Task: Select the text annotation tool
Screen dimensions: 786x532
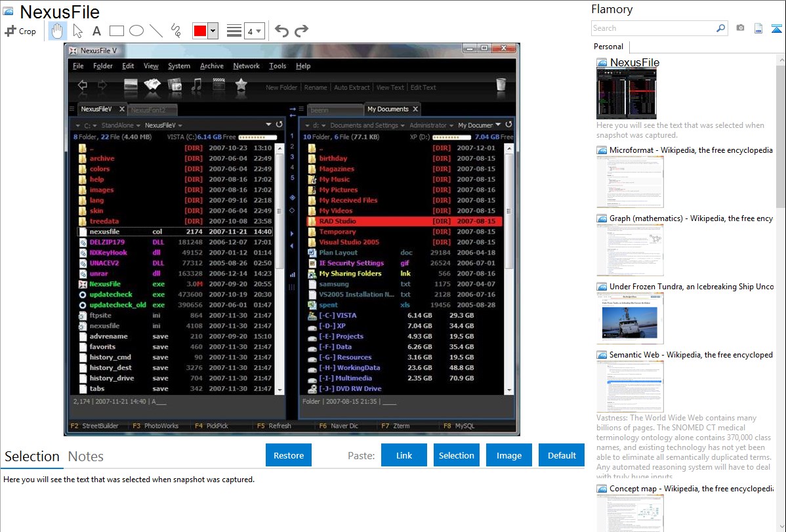Action: tap(96, 31)
